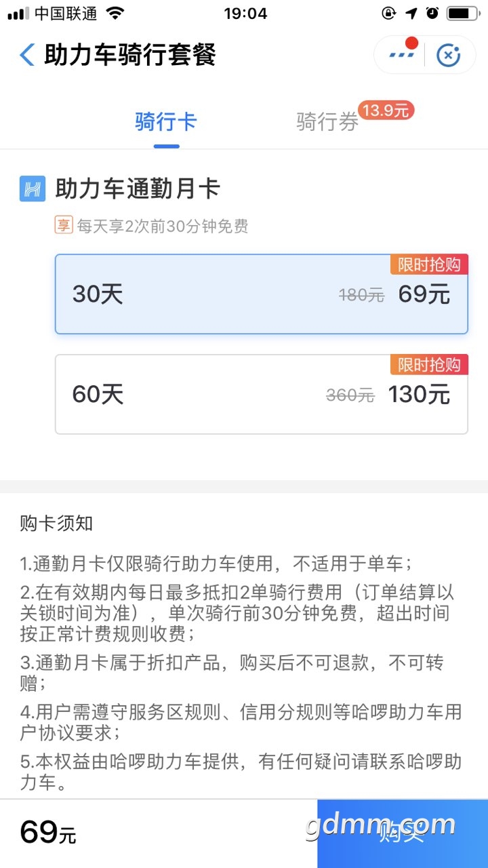Close the mini program with the circle icon

tap(448, 55)
